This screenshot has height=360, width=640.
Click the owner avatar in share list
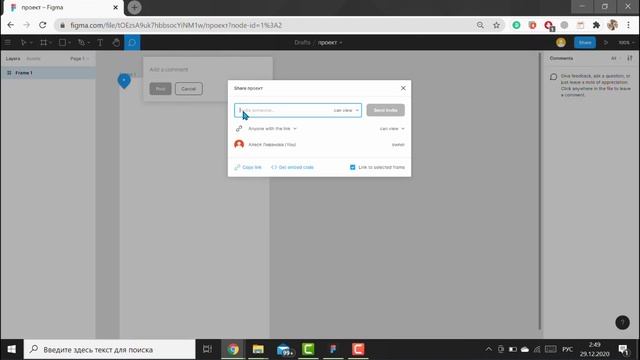point(239,144)
